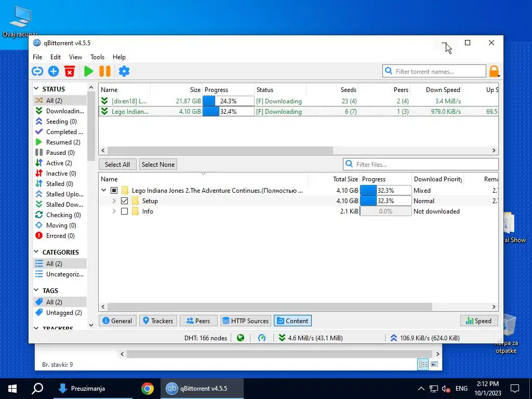Filter by Stalled (0) status

[x=60, y=183]
